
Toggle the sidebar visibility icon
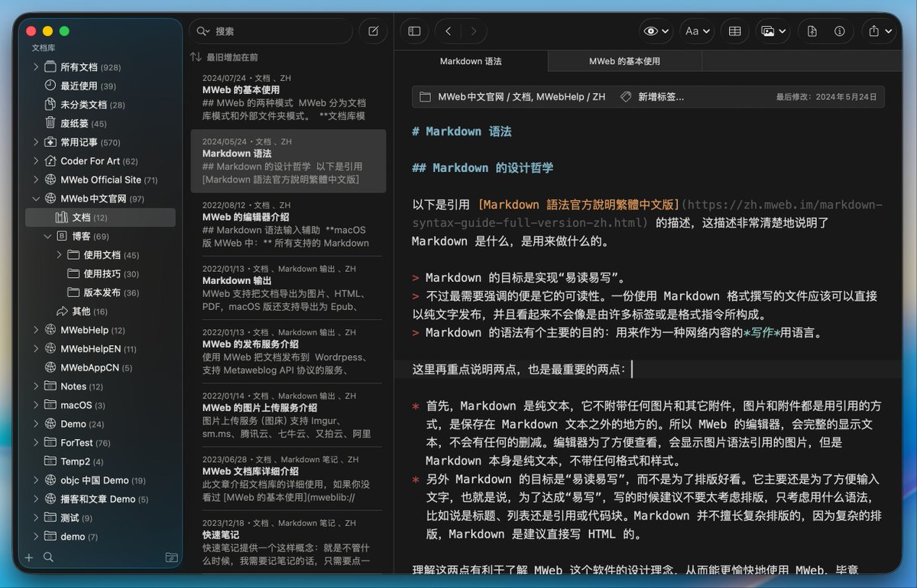[413, 31]
